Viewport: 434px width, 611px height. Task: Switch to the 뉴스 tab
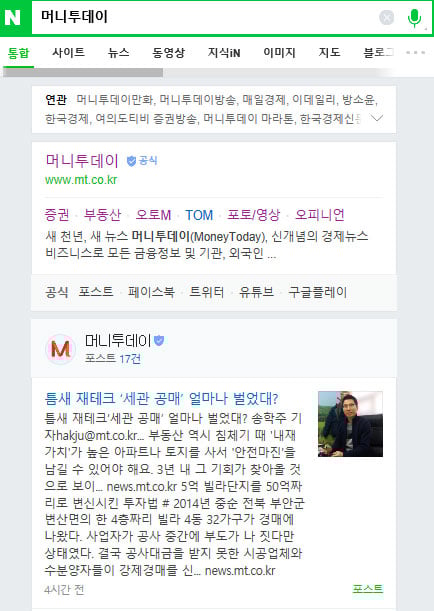(118, 53)
